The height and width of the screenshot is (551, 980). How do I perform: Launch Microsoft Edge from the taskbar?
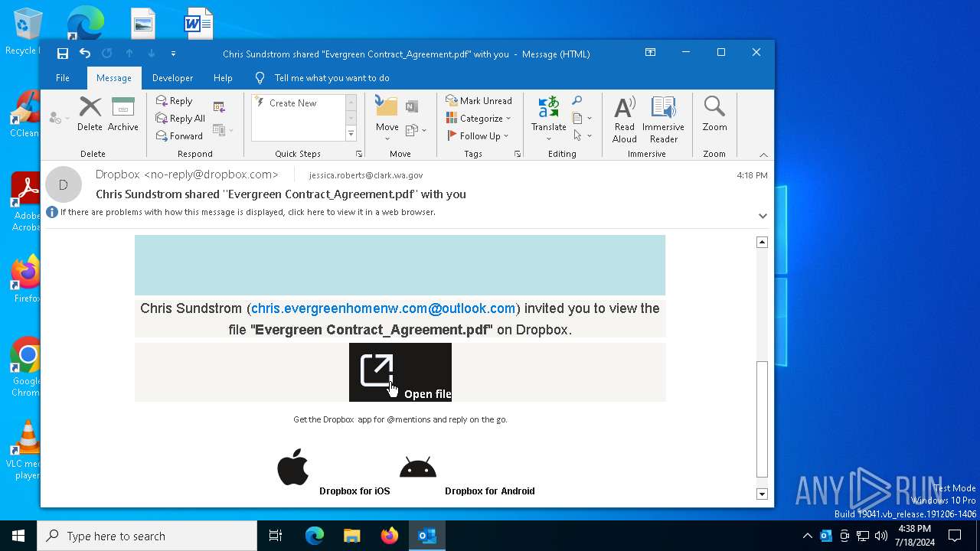(315, 536)
